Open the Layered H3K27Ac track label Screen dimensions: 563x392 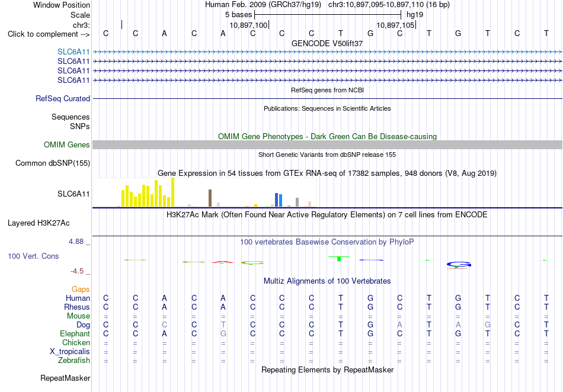(39, 223)
